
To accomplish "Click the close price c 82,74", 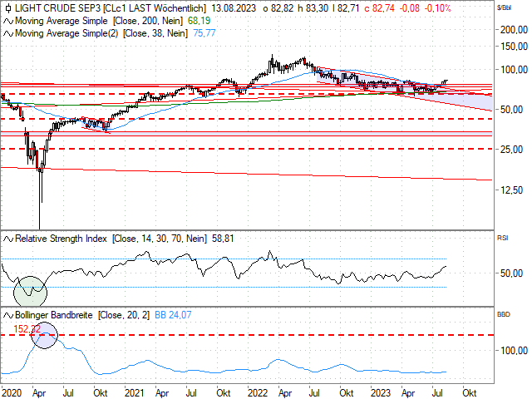I will point(380,8).
